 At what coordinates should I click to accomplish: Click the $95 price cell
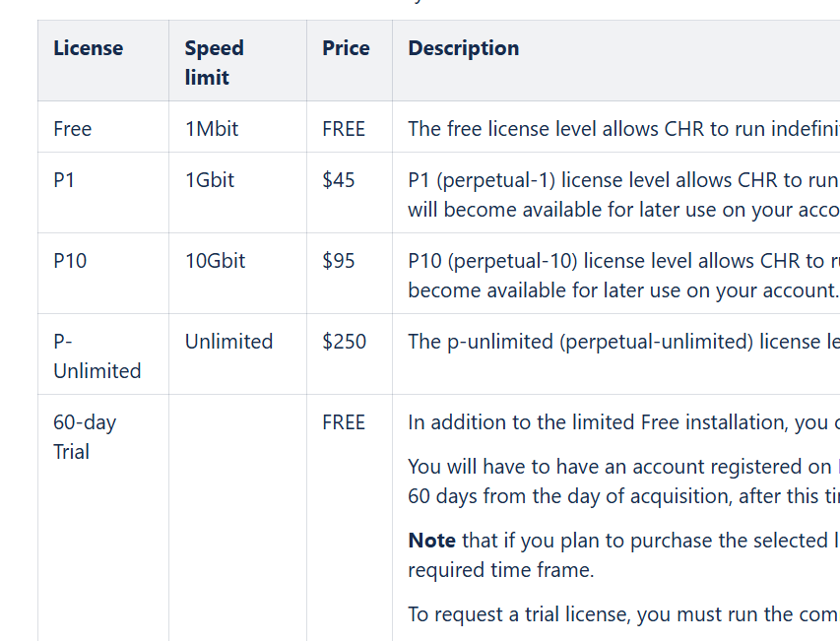[339, 261]
